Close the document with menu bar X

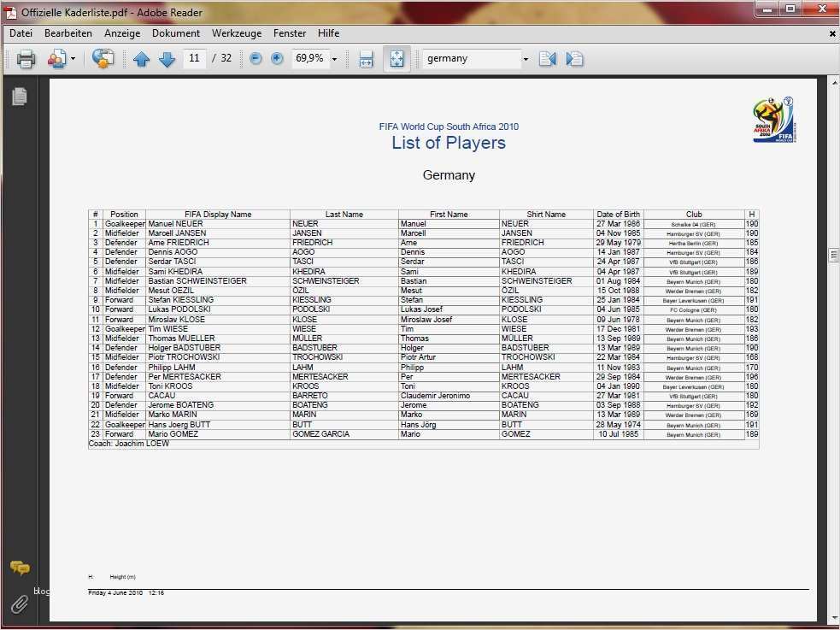pyautogui.click(x=832, y=33)
